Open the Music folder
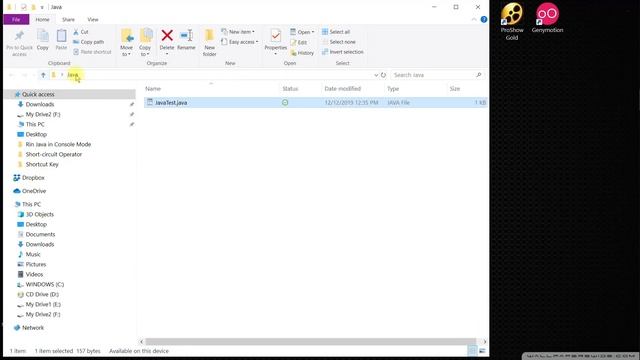This screenshot has height=360, width=640. pyautogui.click(x=33, y=254)
